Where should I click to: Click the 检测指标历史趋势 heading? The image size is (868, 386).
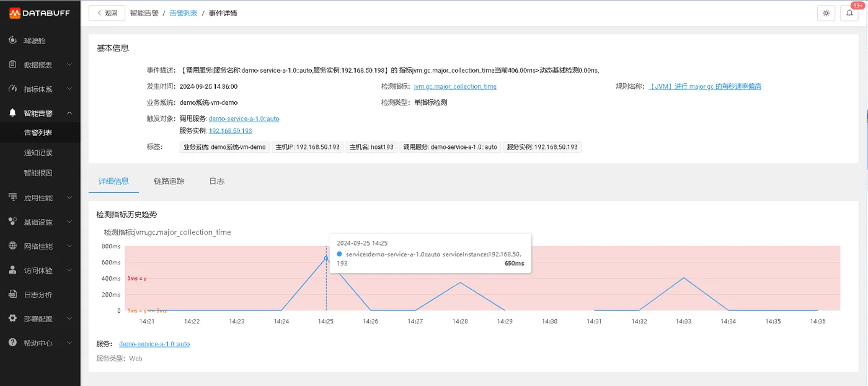tap(127, 214)
